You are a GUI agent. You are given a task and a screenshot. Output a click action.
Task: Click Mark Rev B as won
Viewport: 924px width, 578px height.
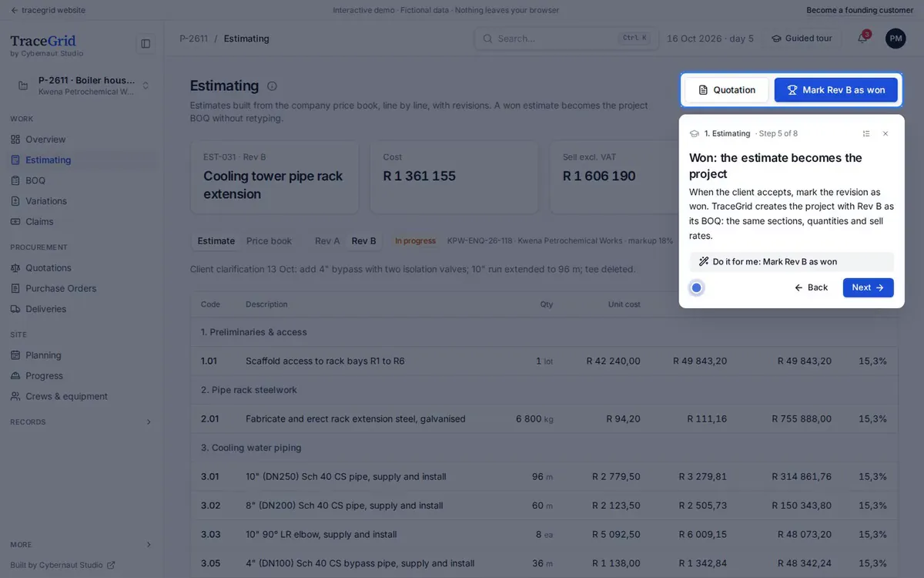[x=835, y=90]
